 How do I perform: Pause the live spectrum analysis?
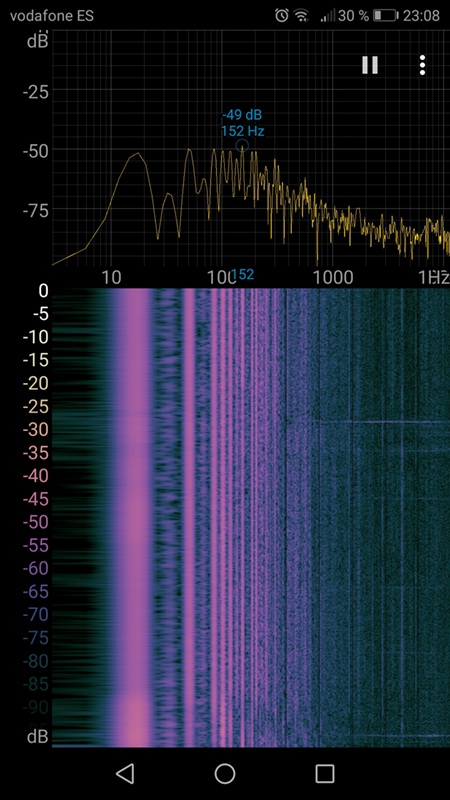point(370,65)
